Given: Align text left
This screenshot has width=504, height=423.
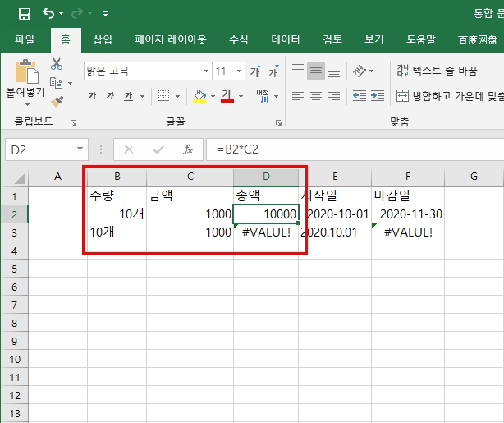Looking at the screenshot, I should (x=298, y=96).
